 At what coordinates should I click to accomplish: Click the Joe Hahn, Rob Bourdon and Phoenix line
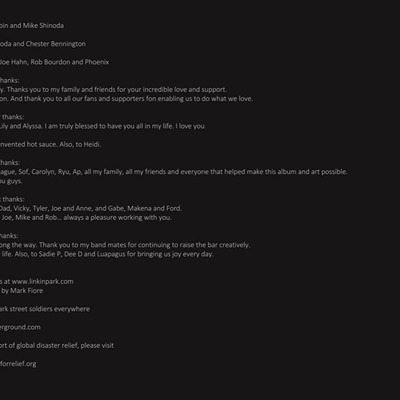point(54,62)
